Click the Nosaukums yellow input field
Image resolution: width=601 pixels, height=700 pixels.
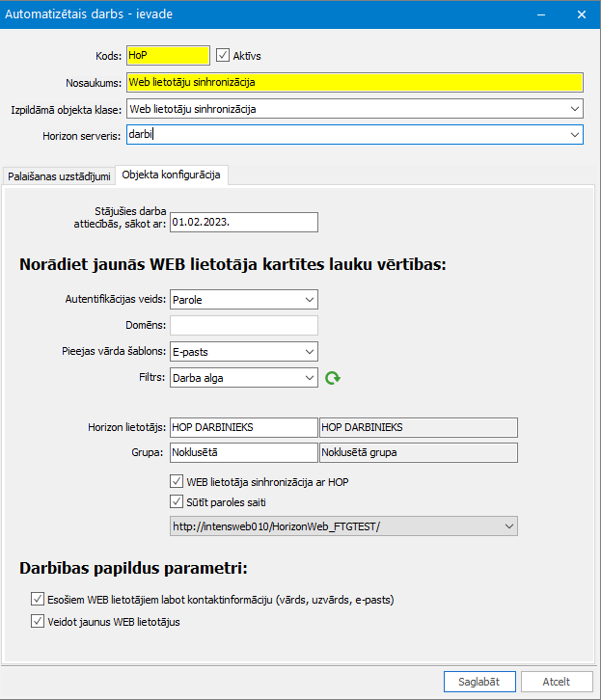355,82
